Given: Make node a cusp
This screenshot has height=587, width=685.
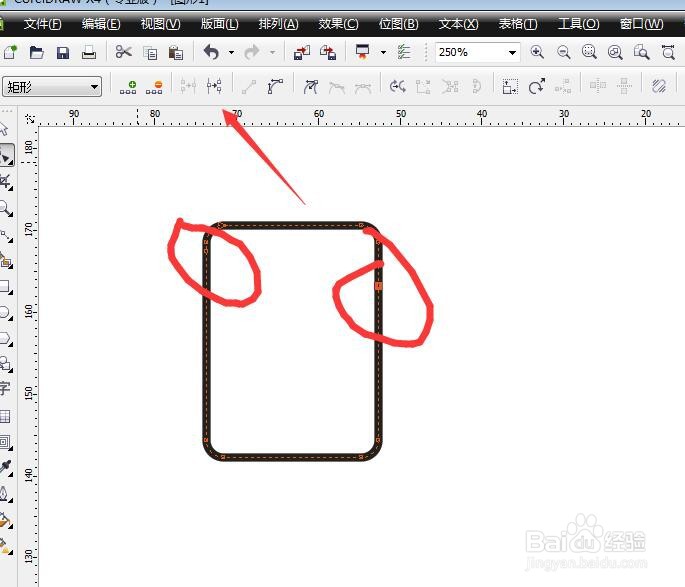Looking at the screenshot, I should [311, 86].
